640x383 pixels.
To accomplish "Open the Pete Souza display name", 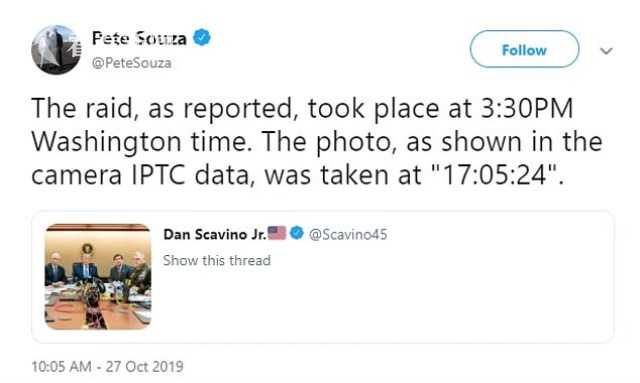I will (139, 38).
